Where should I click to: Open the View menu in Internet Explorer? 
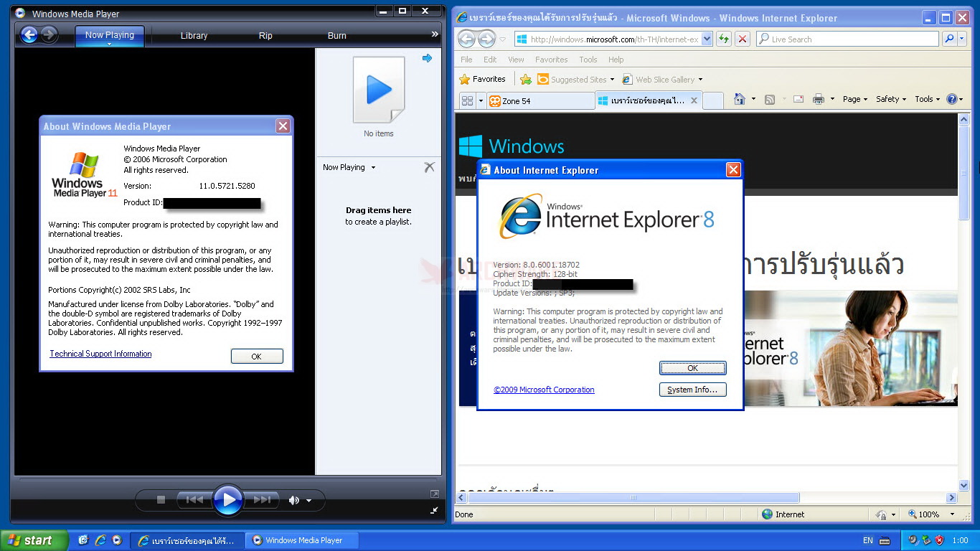click(516, 60)
